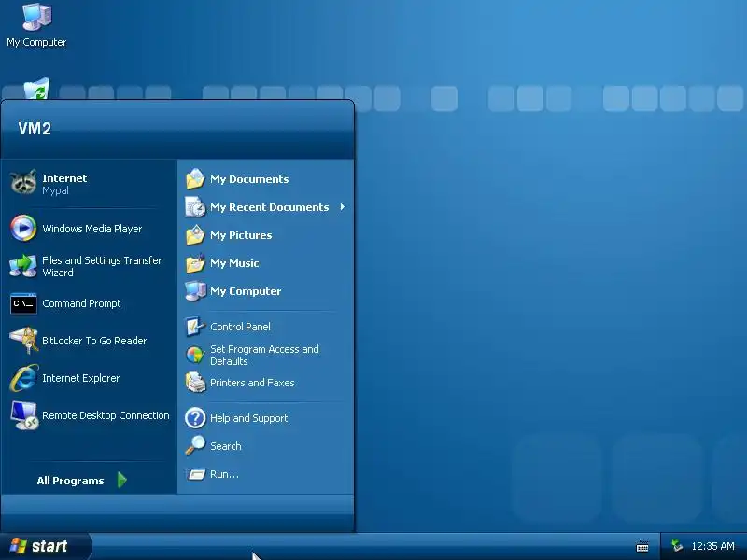This screenshot has height=560, width=747.
Task: Open Files and Settings Transfer Wizard icon
Action: [23, 266]
